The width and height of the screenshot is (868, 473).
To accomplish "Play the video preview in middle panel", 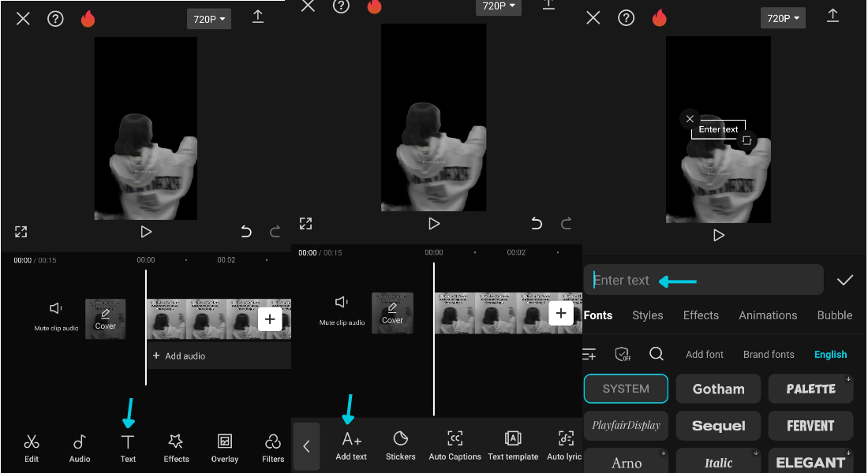I will (x=434, y=224).
